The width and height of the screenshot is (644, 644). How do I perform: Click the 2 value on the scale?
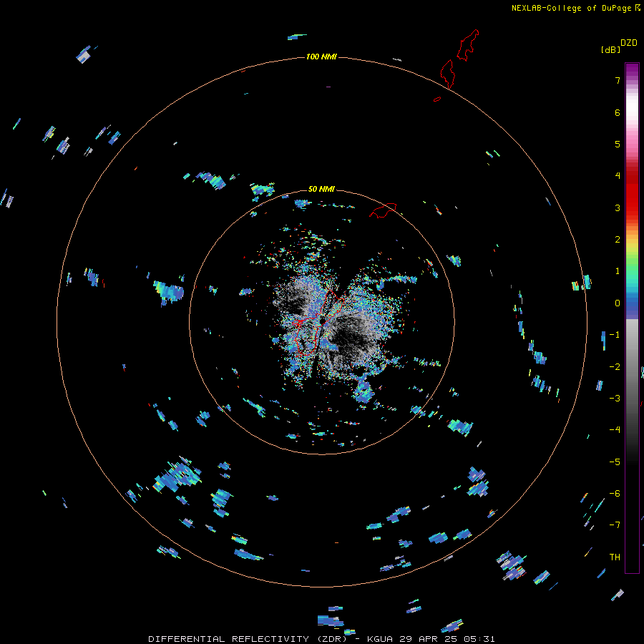(618, 240)
